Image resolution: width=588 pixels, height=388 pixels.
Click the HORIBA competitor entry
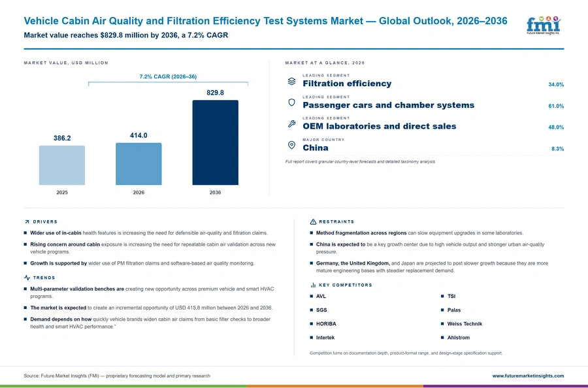point(326,324)
